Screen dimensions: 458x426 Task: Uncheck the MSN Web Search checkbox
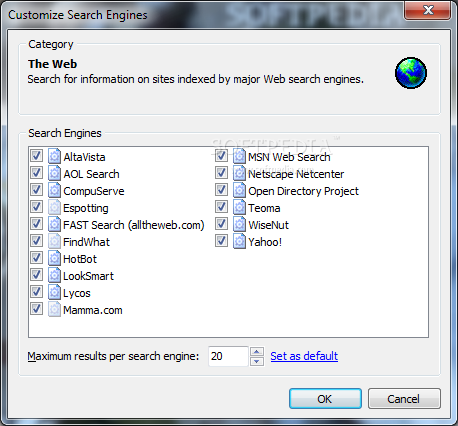click(221, 156)
